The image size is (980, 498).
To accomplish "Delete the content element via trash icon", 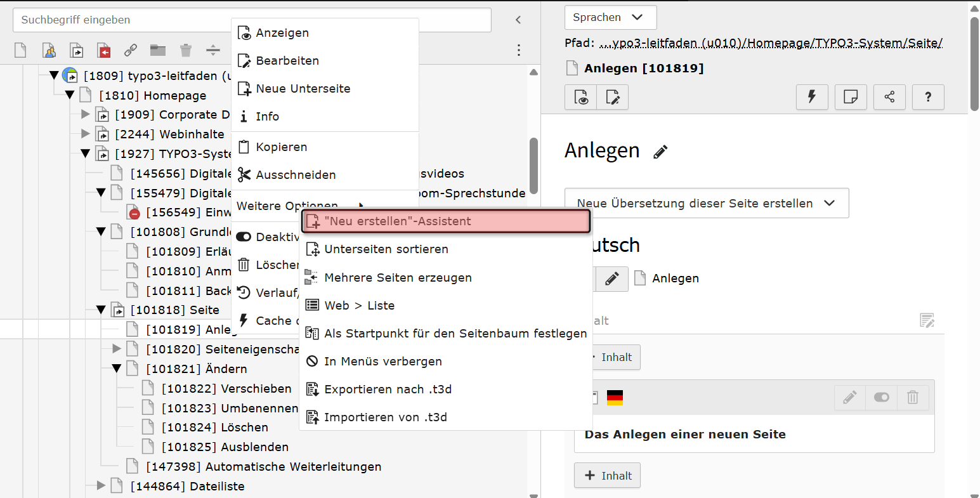I will 913,398.
